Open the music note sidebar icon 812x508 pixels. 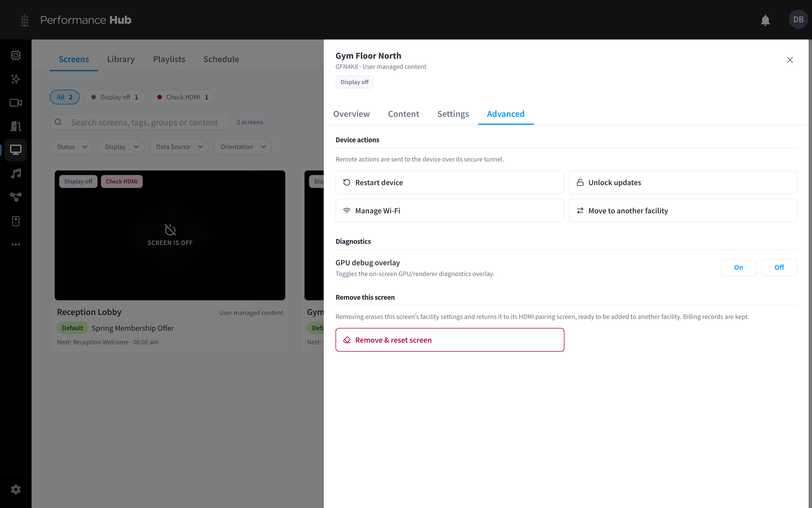tap(16, 174)
